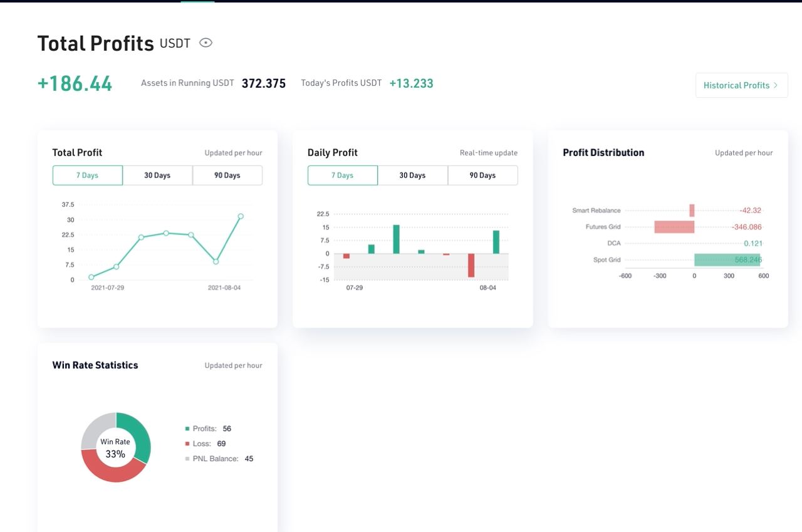The width and height of the screenshot is (802, 532).
Task: Select 7 Days in Daily Profit card
Action: point(343,175)
